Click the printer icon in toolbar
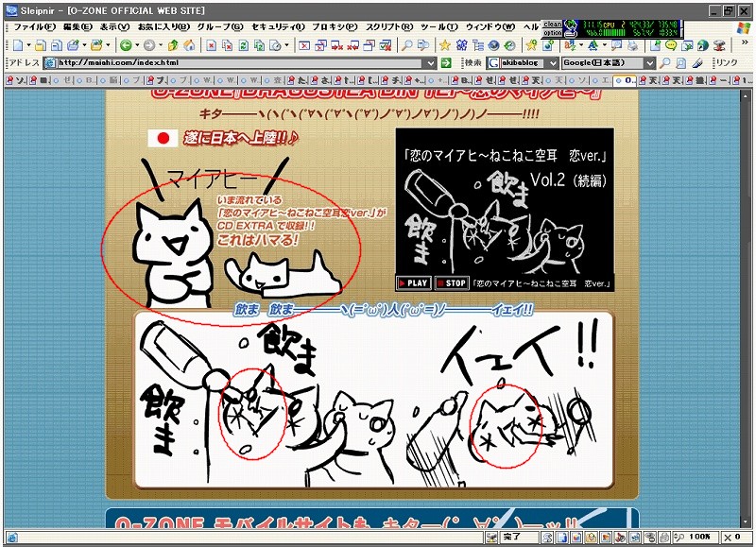The height and width of the screenshot is (547, 756). click(633, 45)
